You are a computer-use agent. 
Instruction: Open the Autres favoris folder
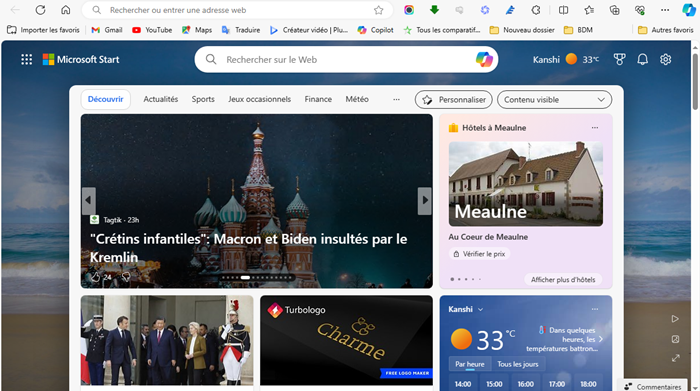tap(666, 30)
